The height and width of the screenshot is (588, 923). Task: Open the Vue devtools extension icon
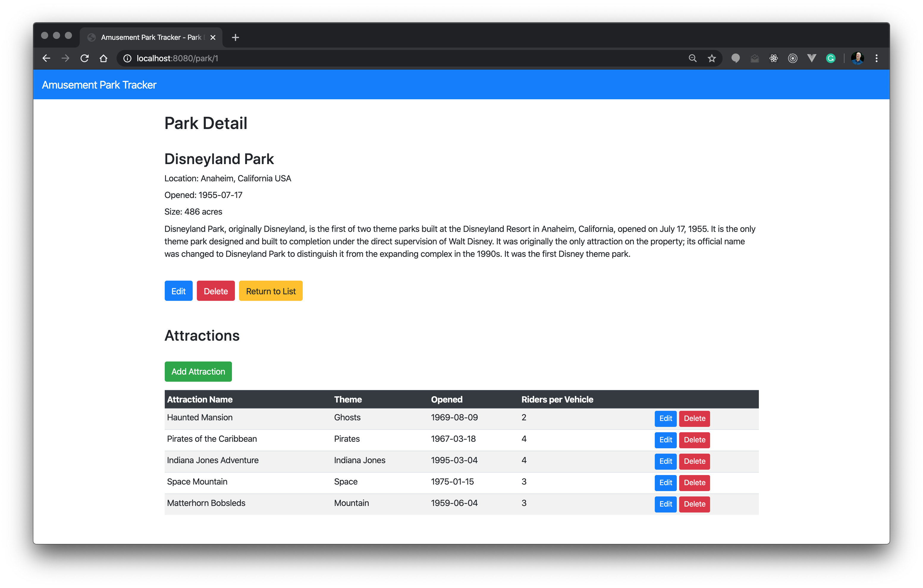point(811,58)
